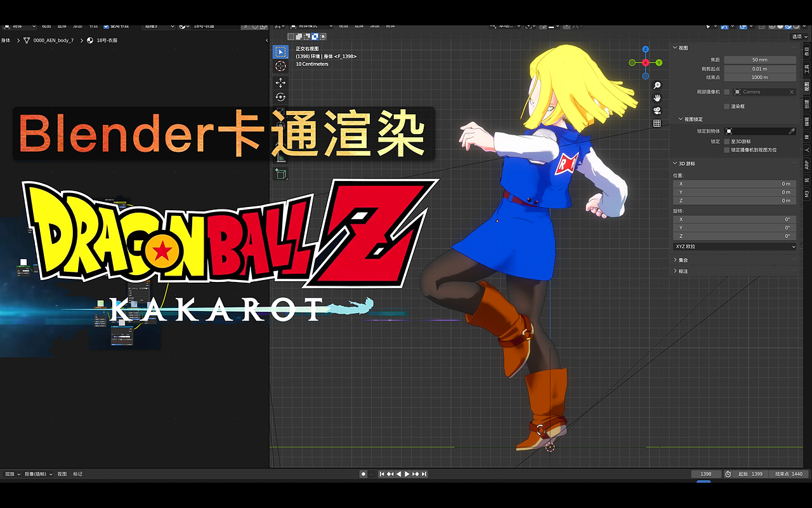Collapse the 视图 panel section
This screenshot has width=812, height=508.
pyautogui.click(x=675, y=48)
